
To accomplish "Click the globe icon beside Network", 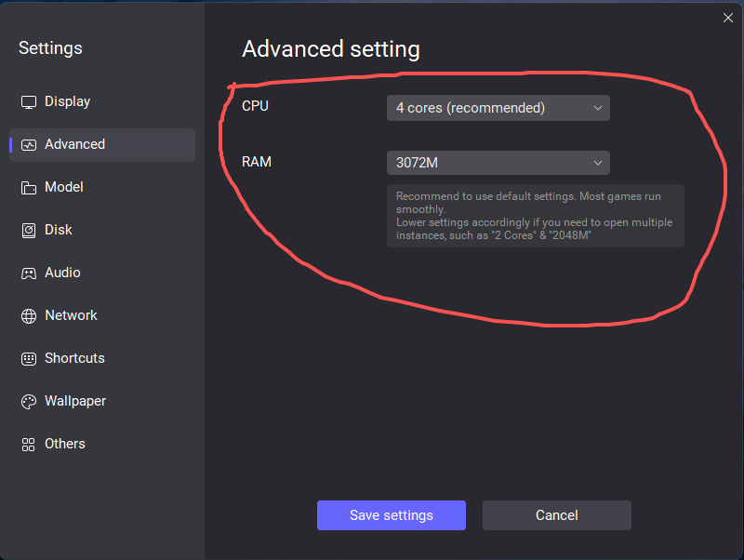I will [x=28, y=316].
